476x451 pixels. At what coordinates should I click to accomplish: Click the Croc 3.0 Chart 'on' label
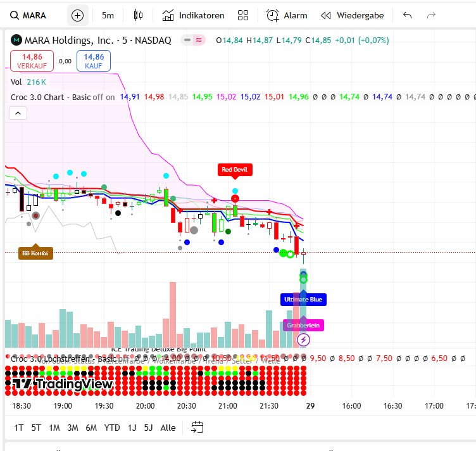[x=111, y=97]
